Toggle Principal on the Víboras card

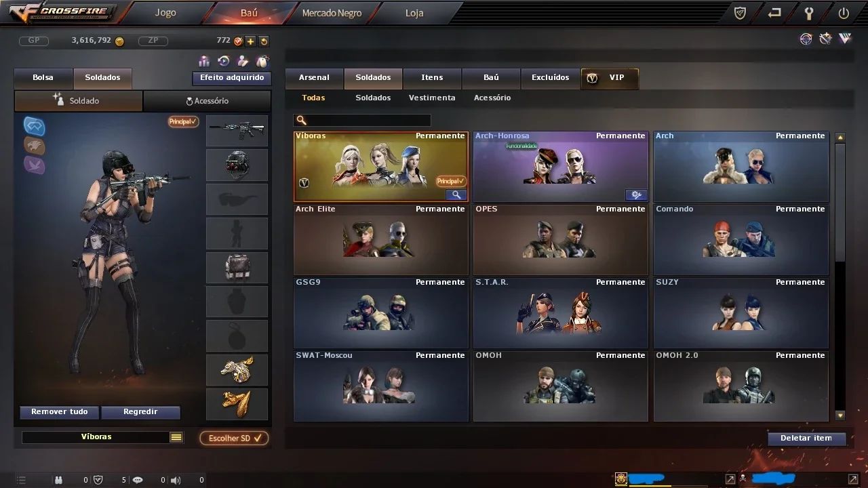[451, 182]
